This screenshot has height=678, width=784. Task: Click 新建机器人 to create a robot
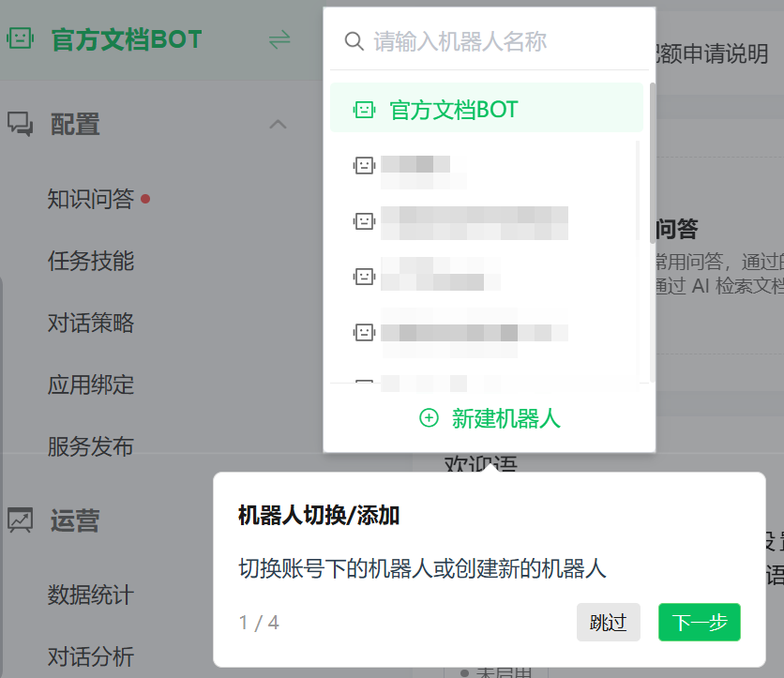[x=505, y=418]
